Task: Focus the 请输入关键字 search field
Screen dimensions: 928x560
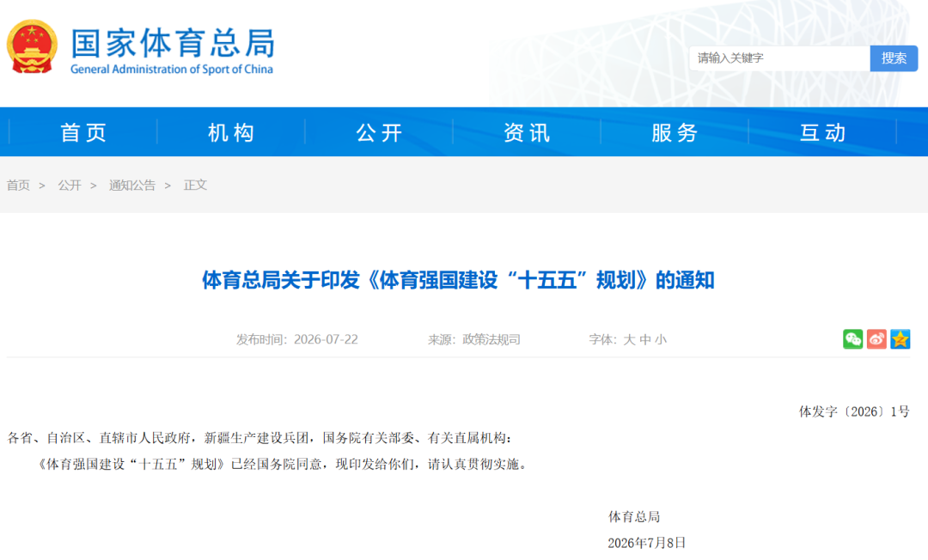Action: (x=779, y=58)
